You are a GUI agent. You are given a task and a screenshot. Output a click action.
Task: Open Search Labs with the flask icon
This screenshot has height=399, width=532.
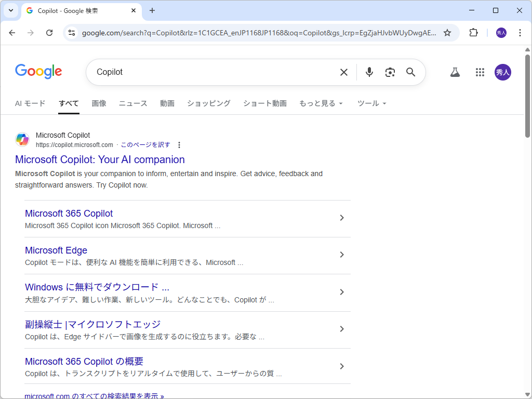pos(455,72)
